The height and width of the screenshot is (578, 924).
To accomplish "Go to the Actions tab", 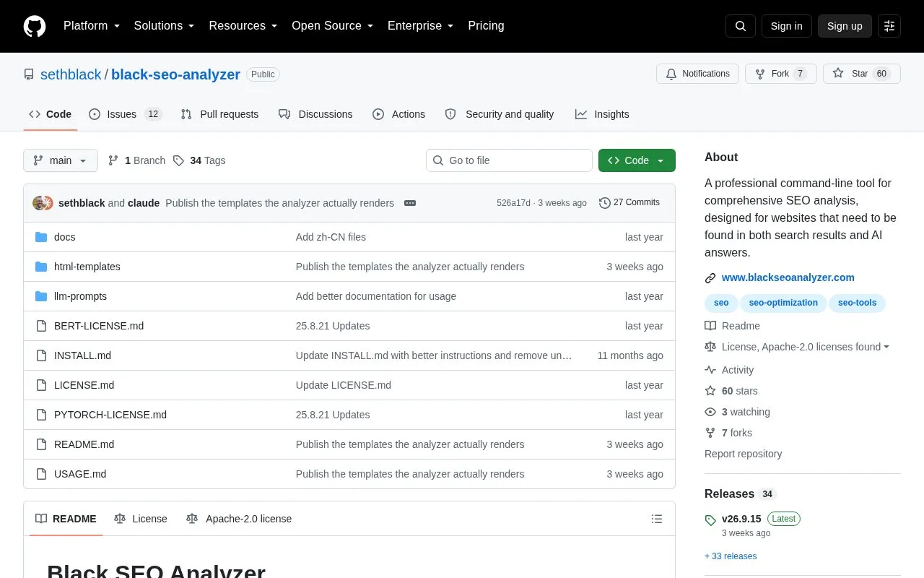I will pos(398,114).
